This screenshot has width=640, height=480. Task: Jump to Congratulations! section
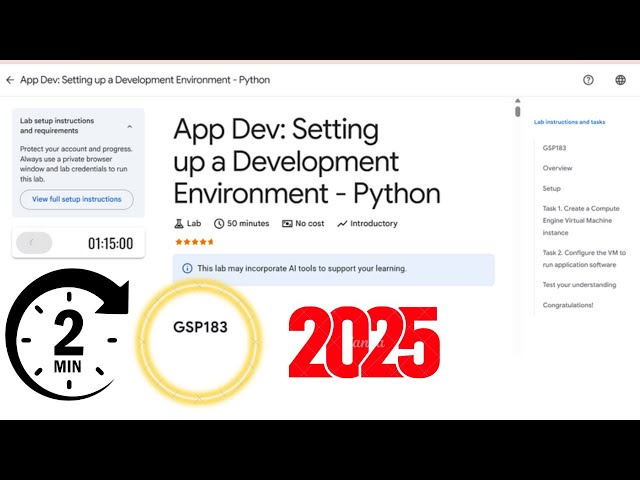tap(568, 305)
